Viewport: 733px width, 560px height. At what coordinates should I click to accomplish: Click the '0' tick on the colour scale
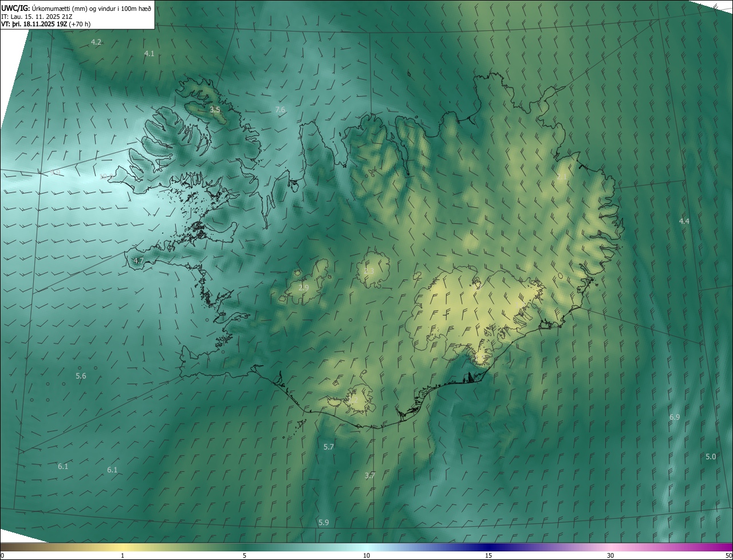[x=2, y=555]
